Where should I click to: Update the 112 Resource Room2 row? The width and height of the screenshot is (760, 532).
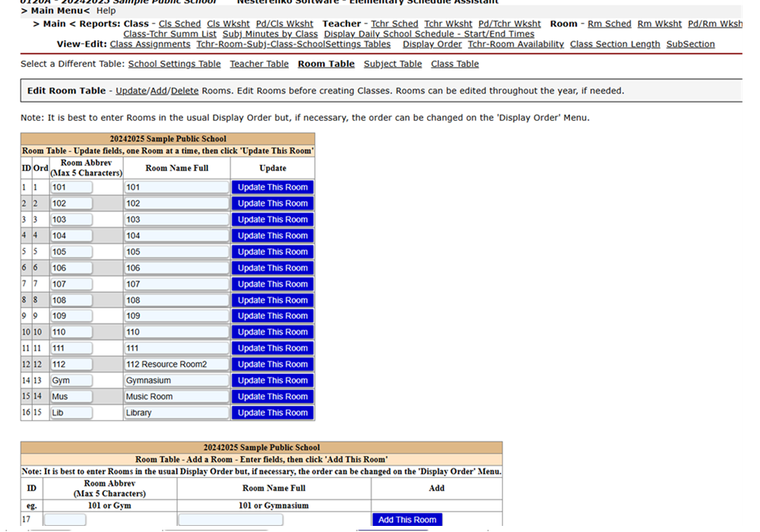coord(272,364)
